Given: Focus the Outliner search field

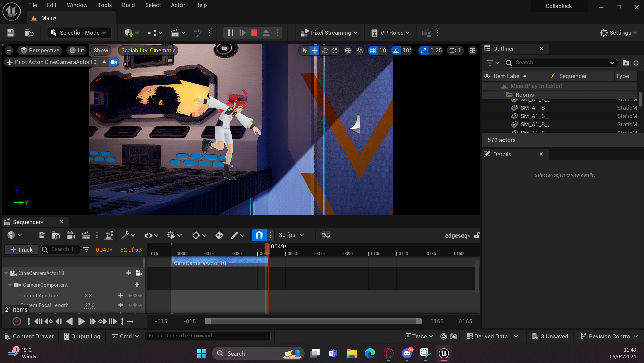Looking at the screenshot, I should pyautogui.click(x=561, y=63).
